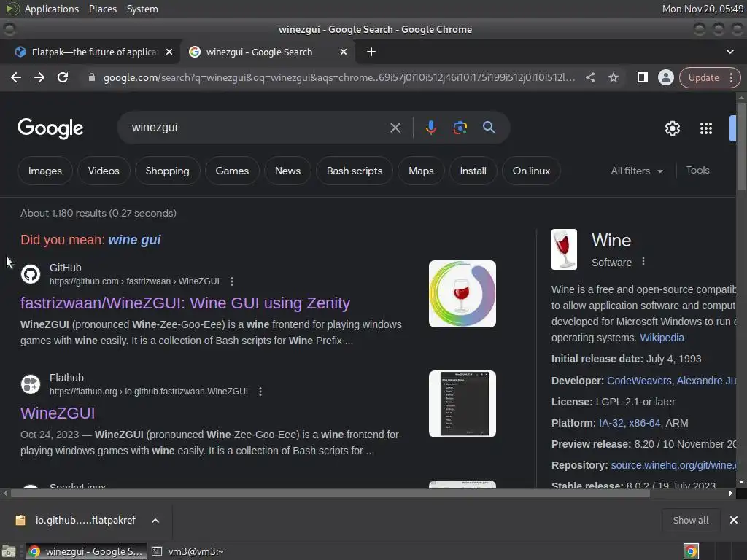Viewport: 747px width, 560px height.
Task: Close the downloads bar
Action: [734, 520]
